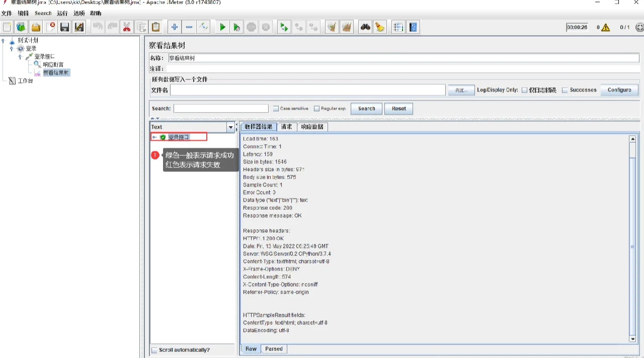The height and width of the screenshot is (358, 644).
Task: Collapse the 测试计划 tree node handle
Action: (x=3, y=41)
